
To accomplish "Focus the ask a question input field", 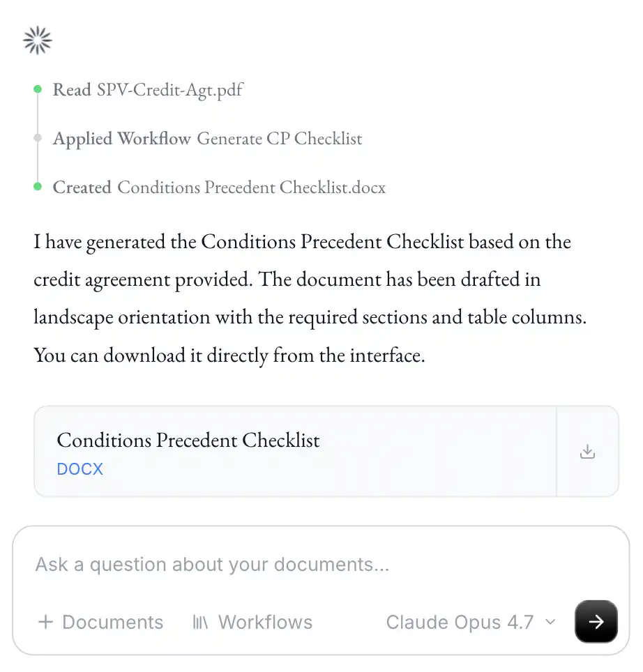I will (x=279, y=564).
